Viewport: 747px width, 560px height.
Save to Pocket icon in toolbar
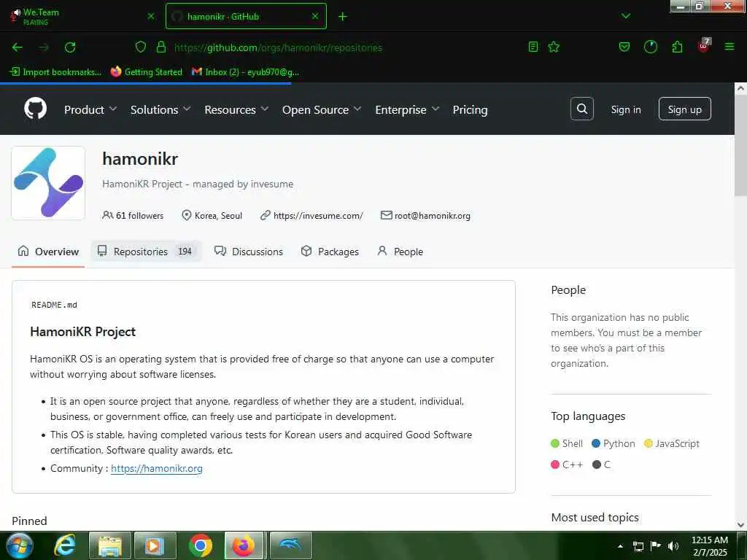624,47
